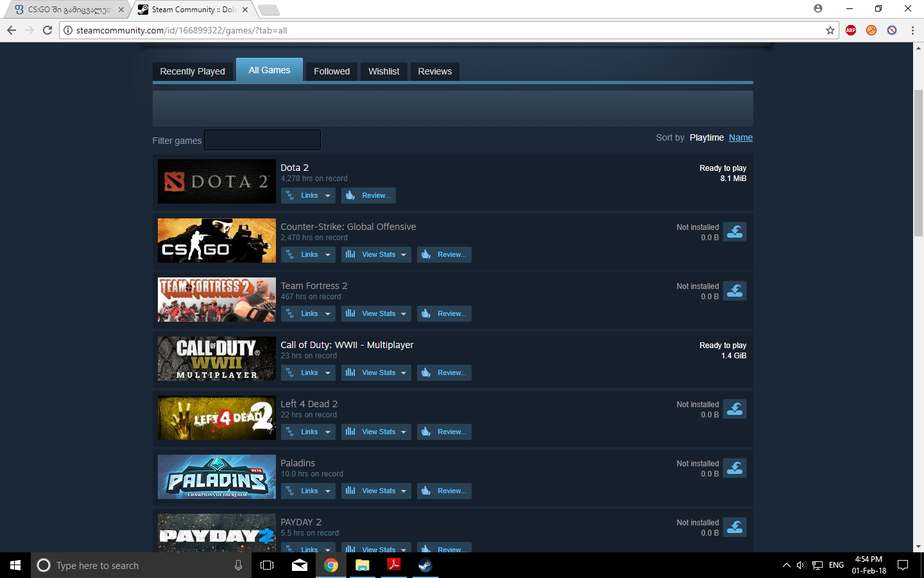Open File Explorer from the taskbar
The image size is (924, 578).
click(x=363, y=565)
